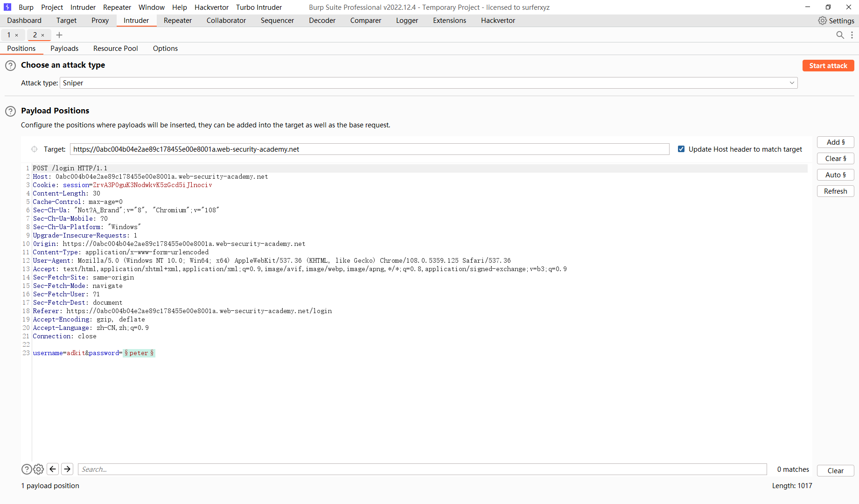The width and height of the screenshot is (859, 504).
Task: Click the Refresh button
Action: (836, 191)
